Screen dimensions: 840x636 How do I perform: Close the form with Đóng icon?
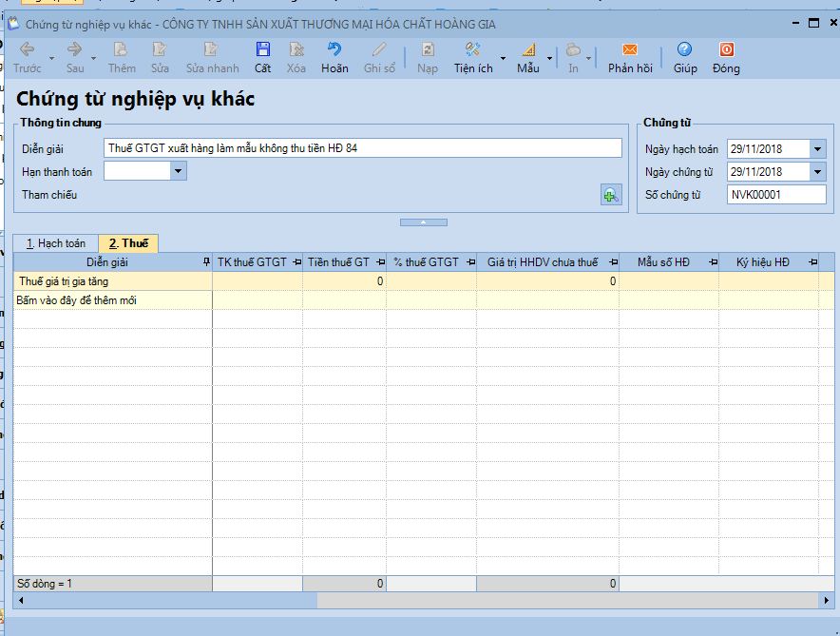726,49
